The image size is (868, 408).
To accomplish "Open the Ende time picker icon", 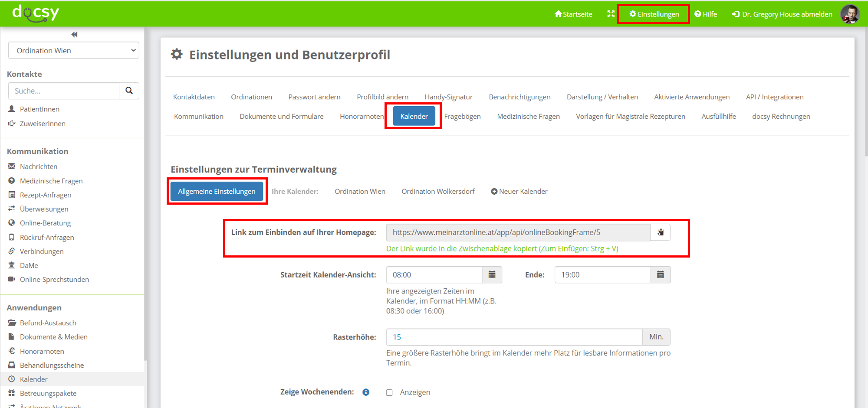I will pyautogui.click(x=660, y=275).
